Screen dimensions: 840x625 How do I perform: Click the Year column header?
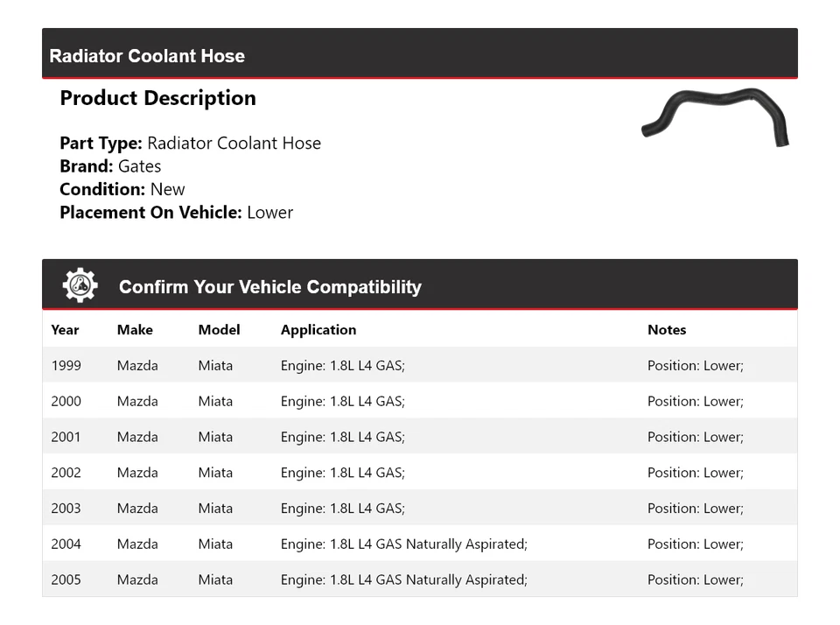(65, 330)
